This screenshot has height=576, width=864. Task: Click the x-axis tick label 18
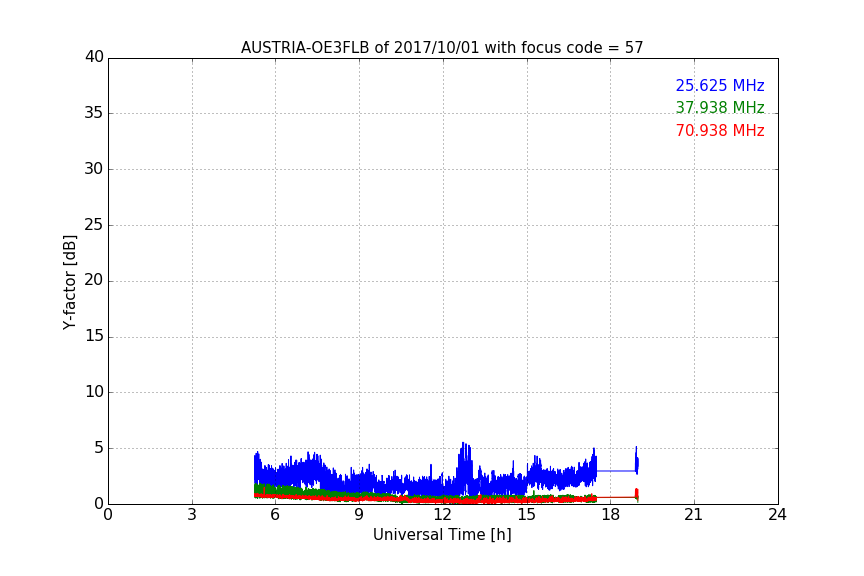coord(611,515)
